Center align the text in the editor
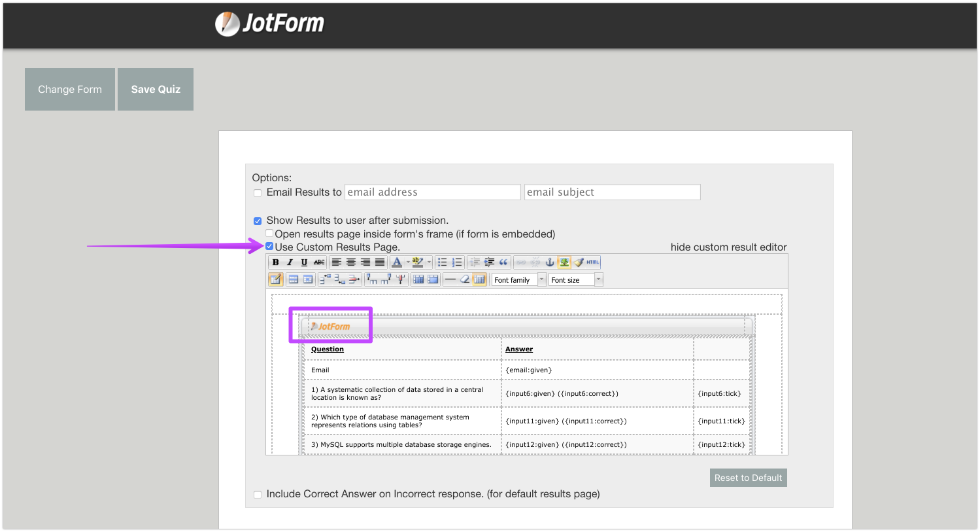Viewport: 980px width, 532px height. pos(351,262)
